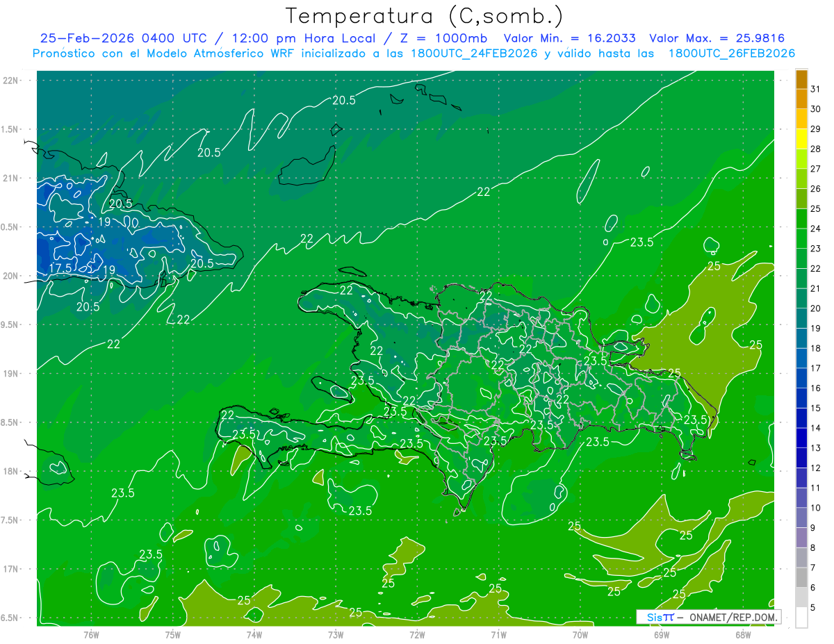Image resolution: width=834 pixels, height=644 pixels.
Task: Click the color scale label "28"
Action: [816, 149]
